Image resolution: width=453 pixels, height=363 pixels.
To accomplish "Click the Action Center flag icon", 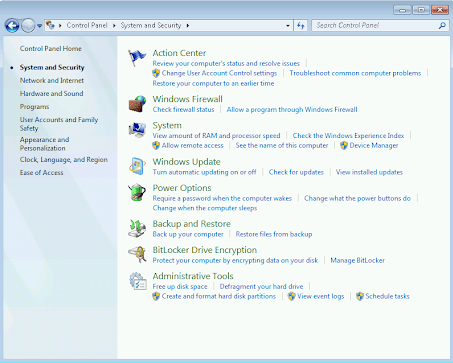I will pyautogui.click(x=137, y=57).
